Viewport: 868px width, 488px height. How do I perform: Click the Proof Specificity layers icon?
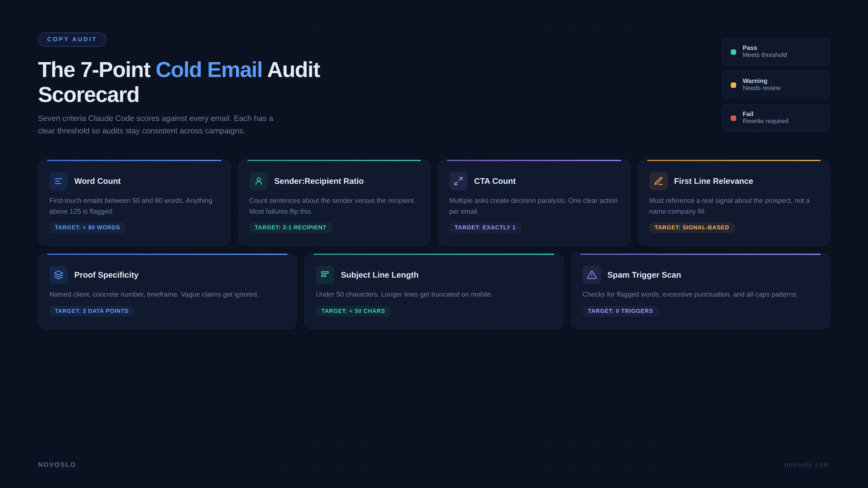(x=58, y=274)
